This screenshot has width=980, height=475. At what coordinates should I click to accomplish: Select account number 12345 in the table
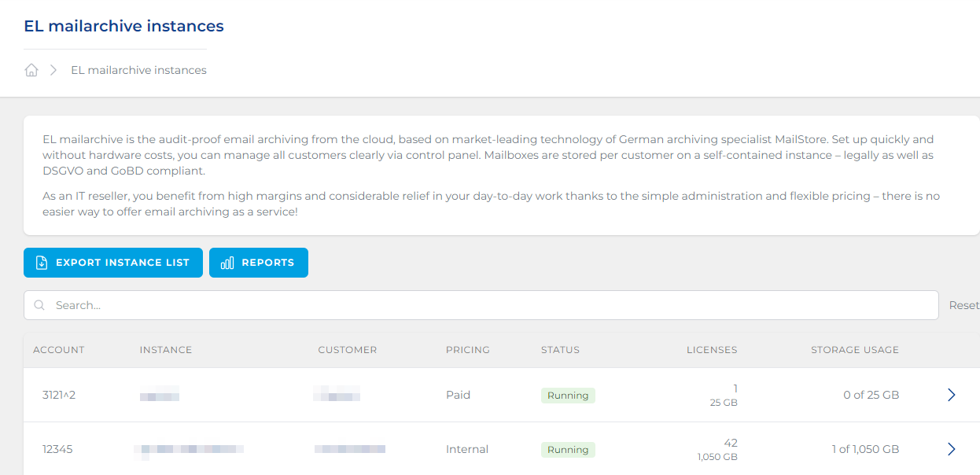(57, 449)
